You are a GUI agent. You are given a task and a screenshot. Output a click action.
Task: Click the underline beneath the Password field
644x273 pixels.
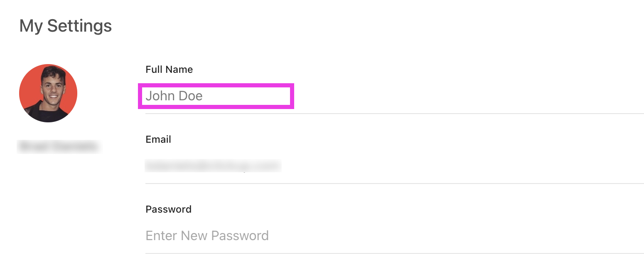tap(394, 253)
